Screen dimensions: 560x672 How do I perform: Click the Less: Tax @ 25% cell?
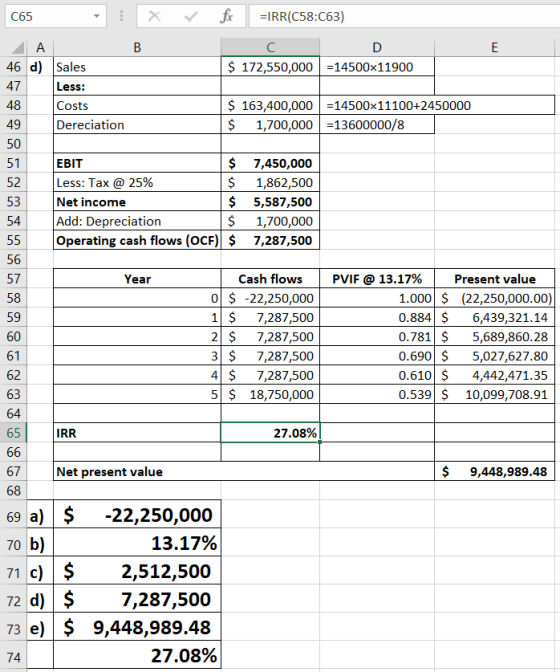[x=137, y=183]
